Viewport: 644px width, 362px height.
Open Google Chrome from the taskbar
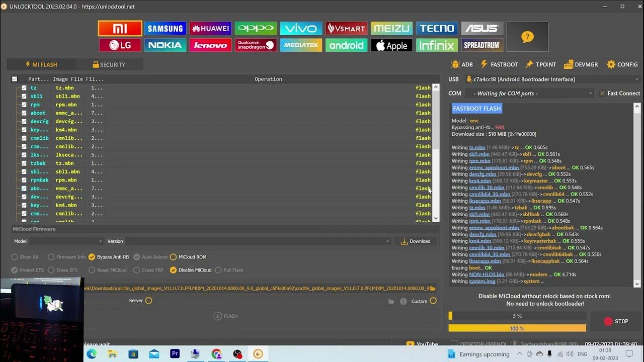[216, 354]
